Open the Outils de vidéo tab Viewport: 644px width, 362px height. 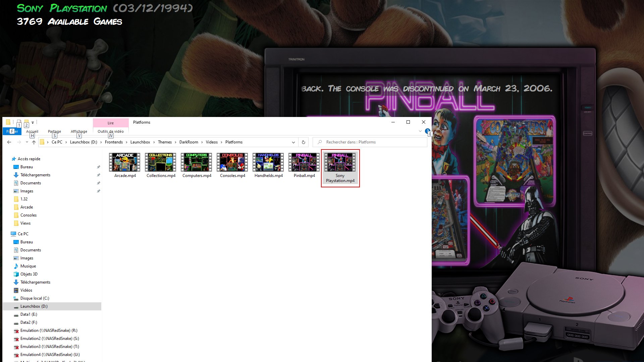[x=111, y=131]
